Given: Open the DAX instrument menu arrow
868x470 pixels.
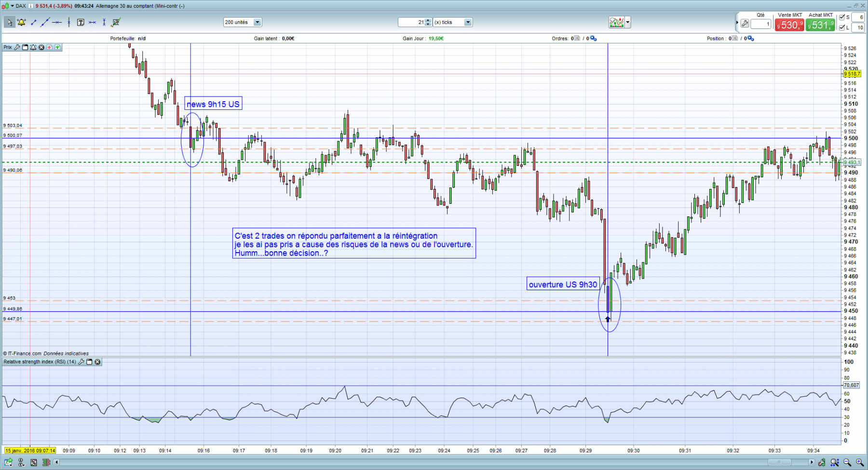Looking at the screenshot, I should point(13,6).
